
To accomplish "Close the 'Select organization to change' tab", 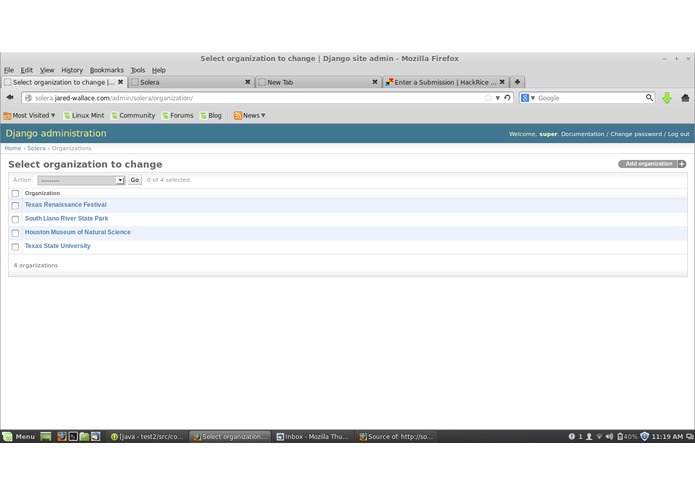I will [120, 82].
